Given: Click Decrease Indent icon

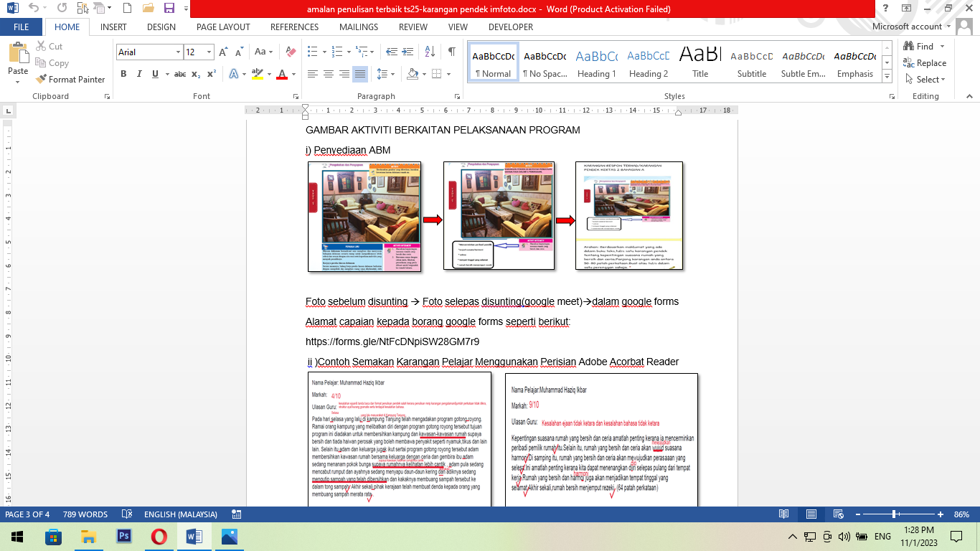Looking at the screenshot, I should pyautogui.click(x=392, y=52).
